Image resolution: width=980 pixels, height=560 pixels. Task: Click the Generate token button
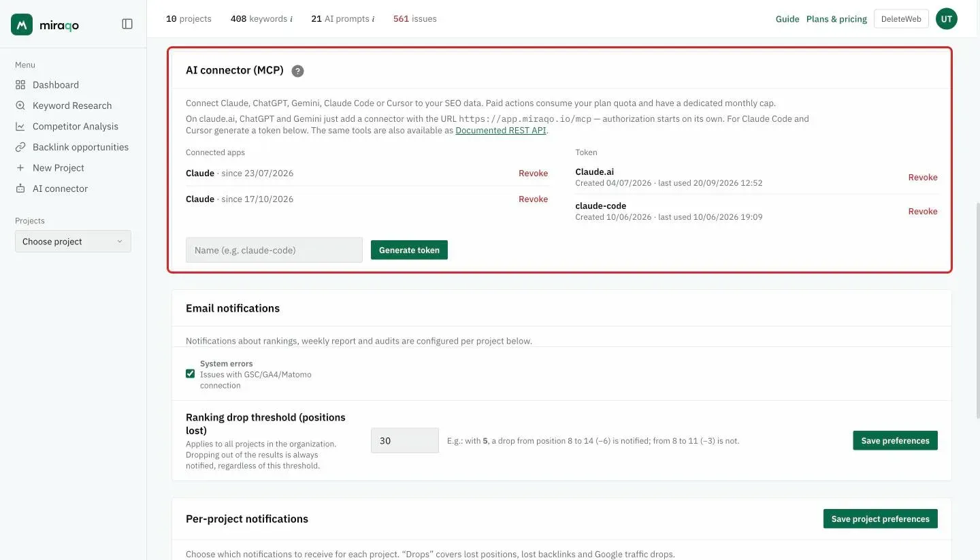point(409,250)
